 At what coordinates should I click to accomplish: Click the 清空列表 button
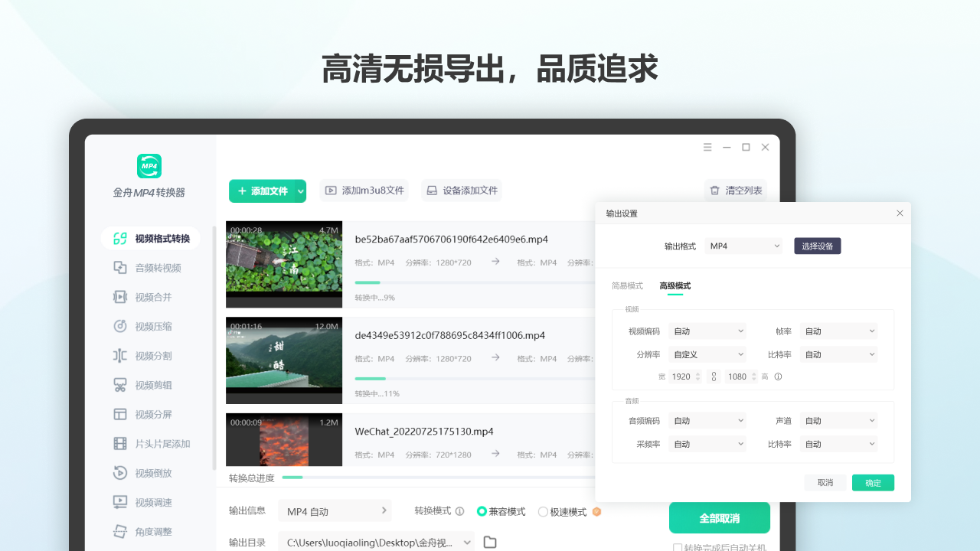pyautogui.click(x=735, y=190)
